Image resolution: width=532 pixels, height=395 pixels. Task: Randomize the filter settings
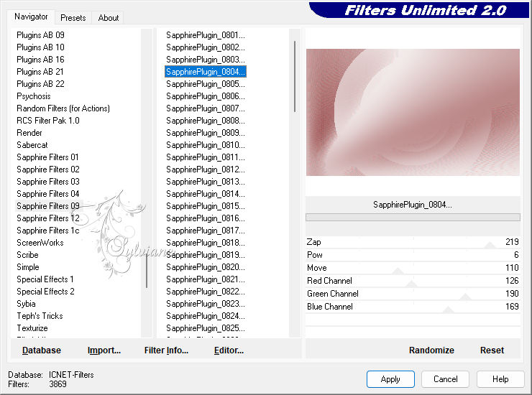431,350
